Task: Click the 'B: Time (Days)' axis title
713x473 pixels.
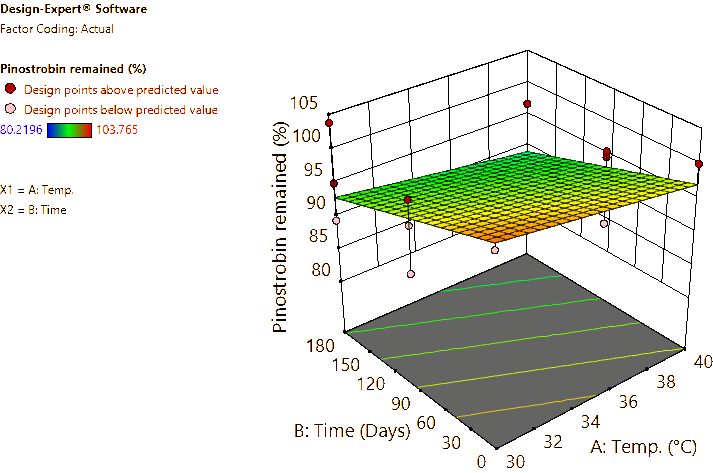Action: [352, 431]
